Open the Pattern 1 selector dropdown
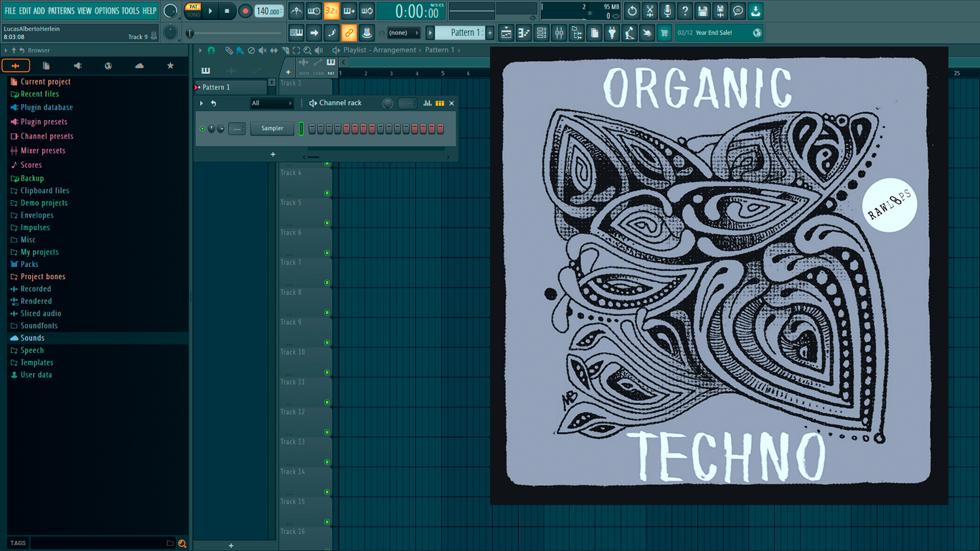 461,32
